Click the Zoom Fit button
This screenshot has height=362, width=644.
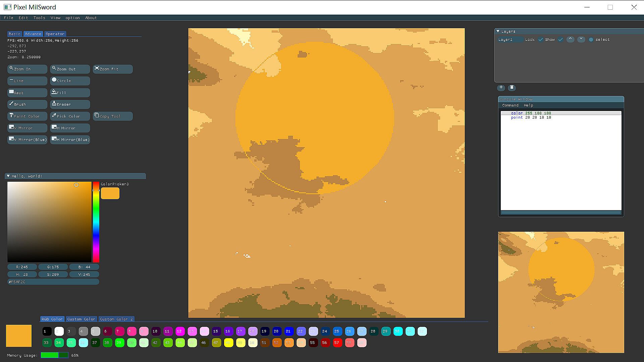[112, 69]
